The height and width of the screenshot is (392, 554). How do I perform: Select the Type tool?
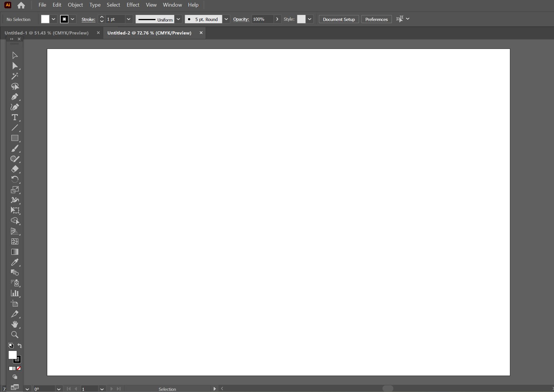coord(15,117)
